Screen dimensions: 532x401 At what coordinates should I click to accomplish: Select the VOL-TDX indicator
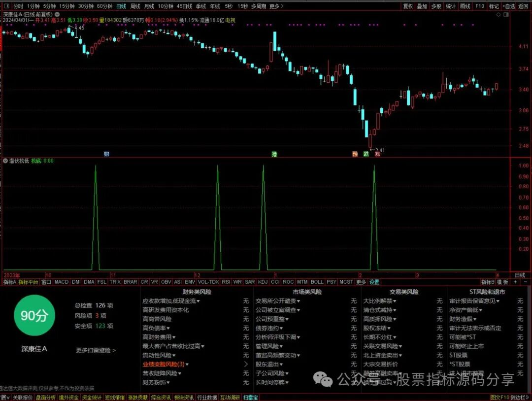(208, 282)
